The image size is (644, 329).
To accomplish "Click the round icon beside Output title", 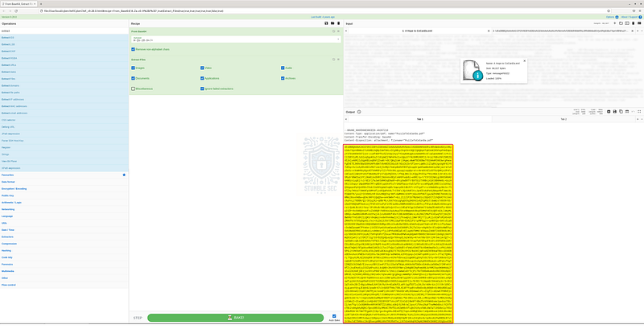I will click(x=359, y=112).
